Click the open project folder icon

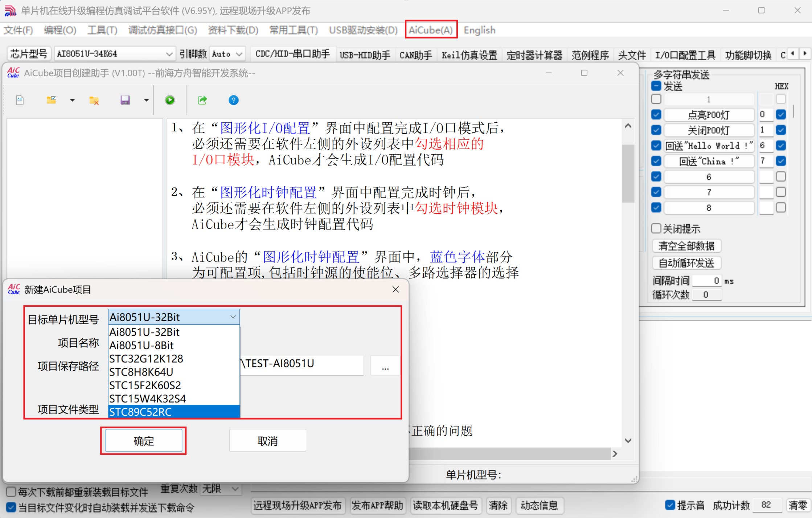tap(52, 100)
